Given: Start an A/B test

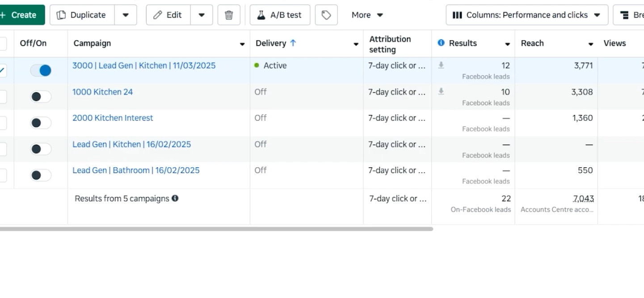Looking at the screenshot, I should 280,15.
